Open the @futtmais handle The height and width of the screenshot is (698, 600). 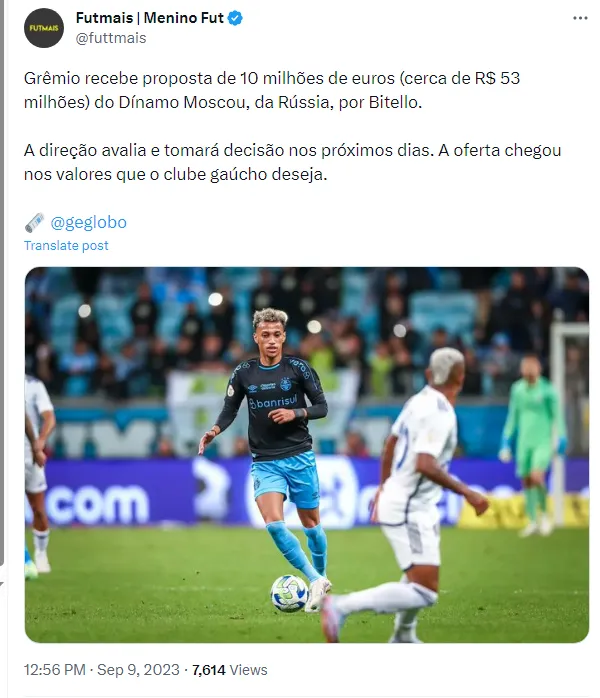coord(111,38)
